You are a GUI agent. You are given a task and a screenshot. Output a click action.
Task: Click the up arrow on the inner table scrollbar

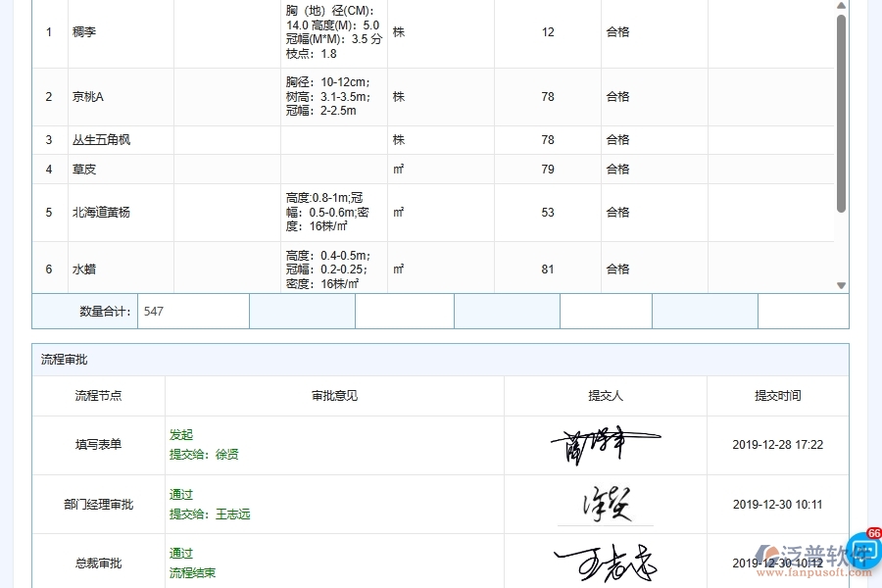(x=841, y=7)
